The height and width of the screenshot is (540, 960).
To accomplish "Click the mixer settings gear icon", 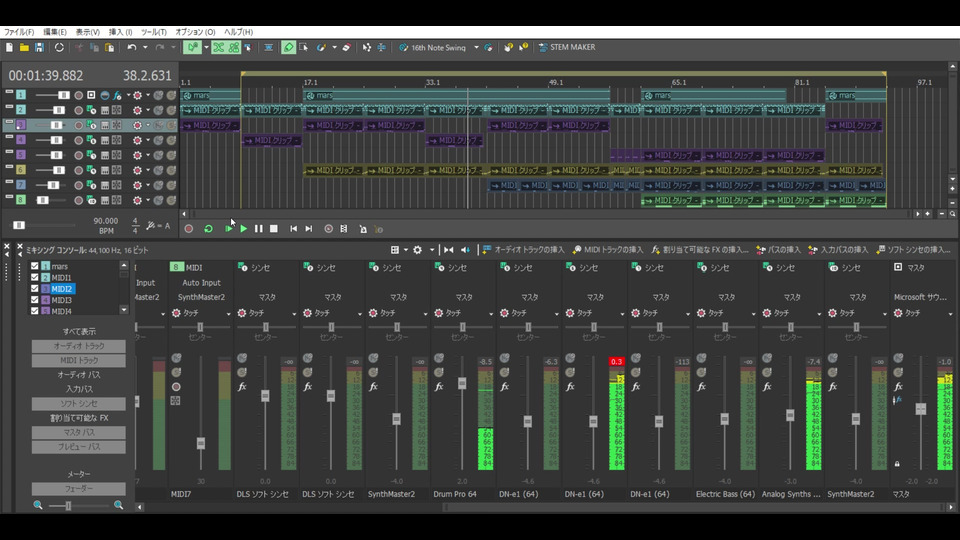I will 417,250.
